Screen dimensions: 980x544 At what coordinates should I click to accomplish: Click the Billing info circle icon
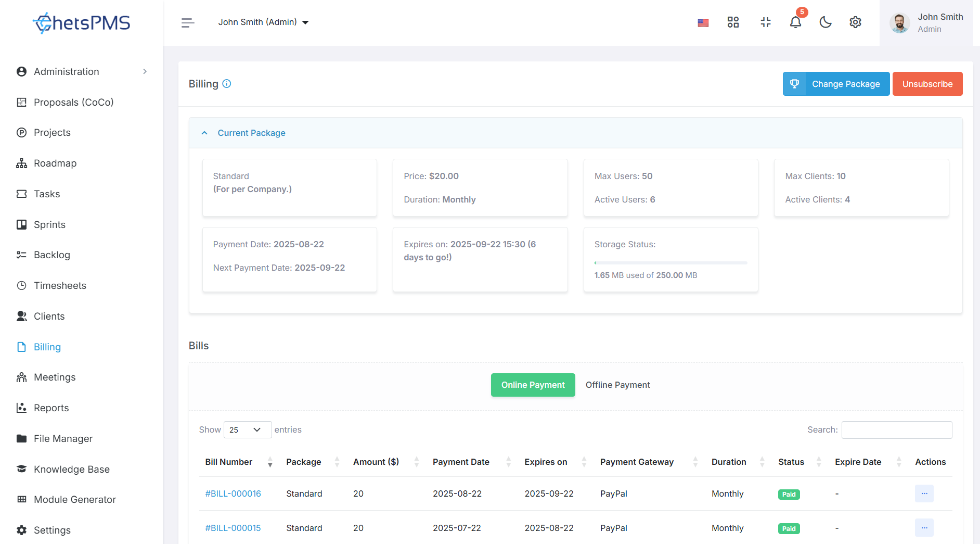(227, 84)
